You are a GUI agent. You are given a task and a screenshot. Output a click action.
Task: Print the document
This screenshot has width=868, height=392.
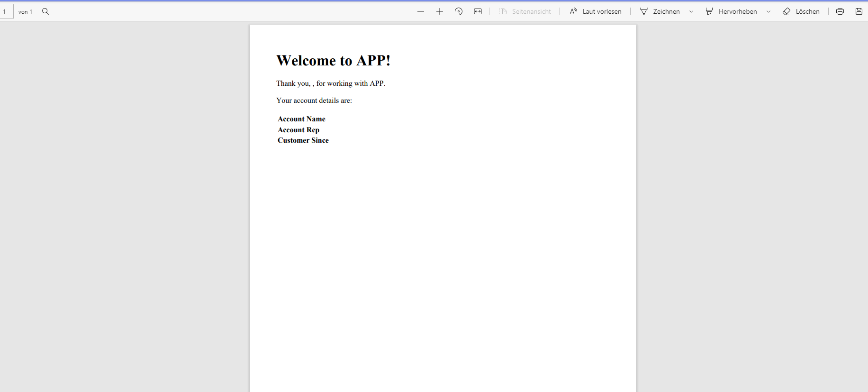coord(840,11)
